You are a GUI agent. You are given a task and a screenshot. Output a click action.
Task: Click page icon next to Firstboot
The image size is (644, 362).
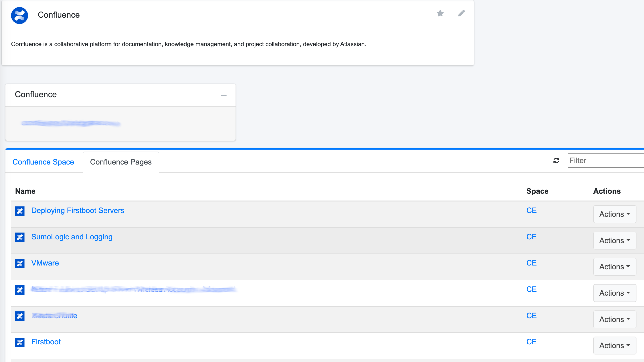[x=20, y=342]
